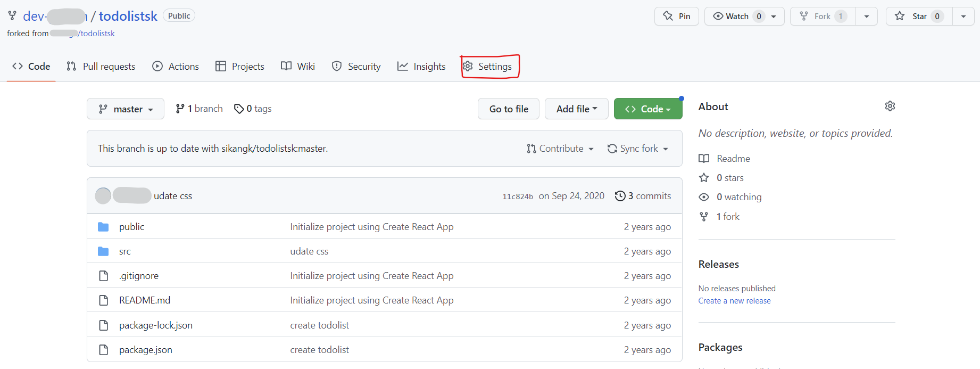Expand the Add file dropdown

click(577, 109)
